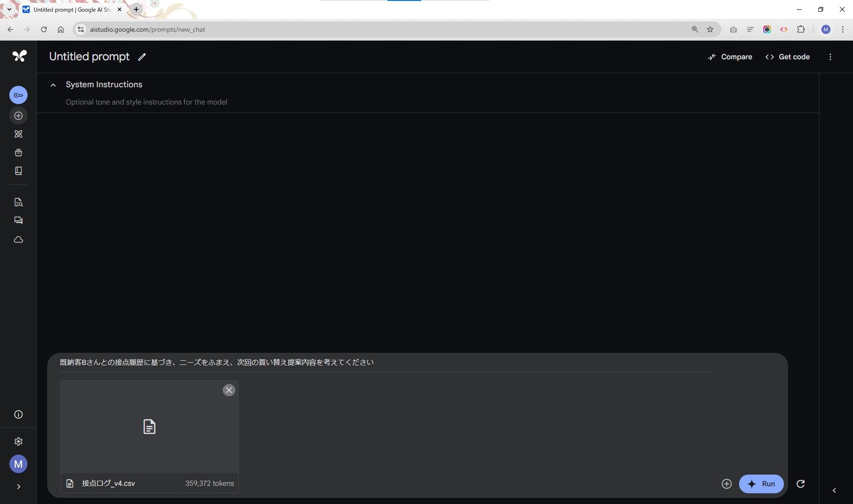The width and height of the screenshot is (853, 504).
Task: Open the cloud sidebar icon
Action: click(18, 239)
